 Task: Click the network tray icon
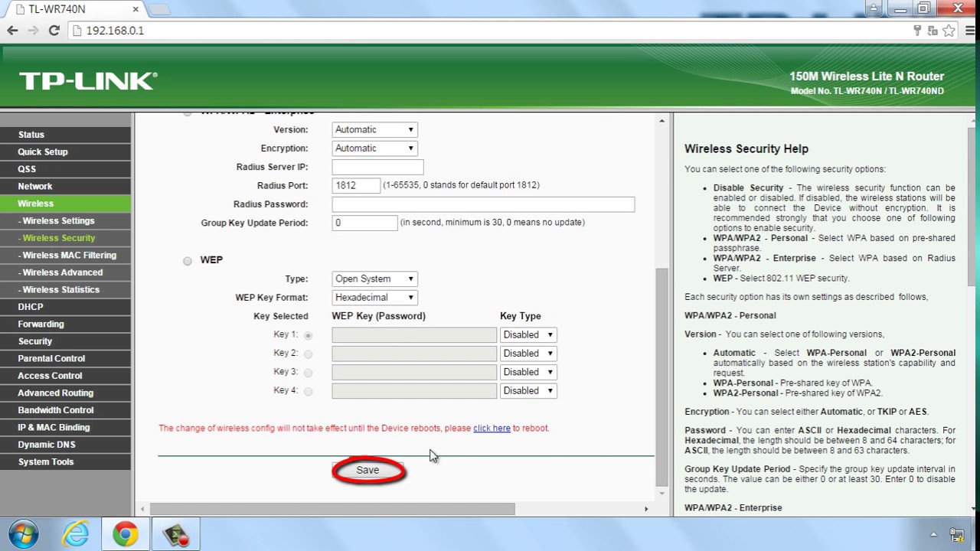click(x=957, y=534)
